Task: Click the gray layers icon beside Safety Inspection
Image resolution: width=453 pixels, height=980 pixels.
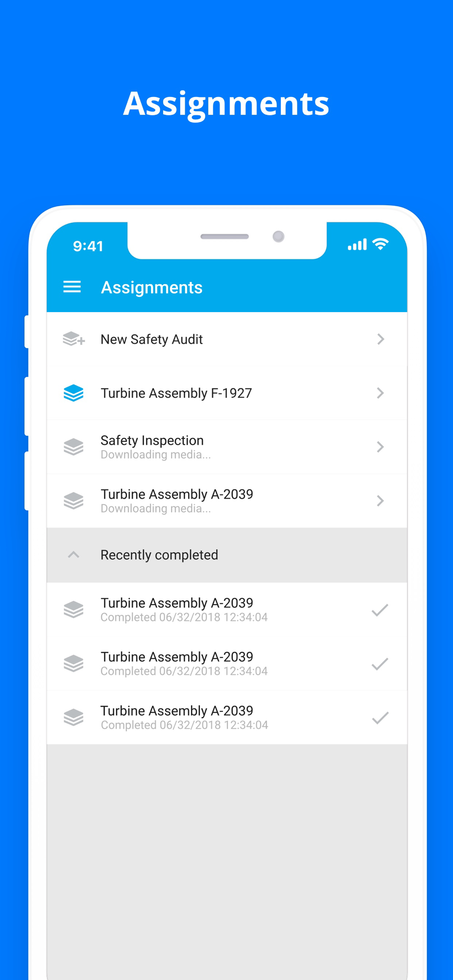Action: point(74,447)
